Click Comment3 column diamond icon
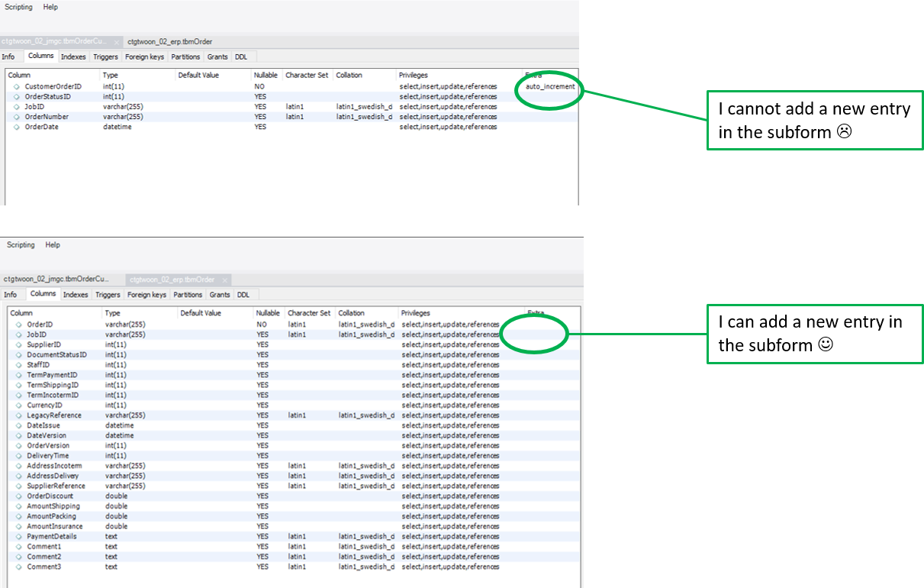Image resolution: width=924 pixels, height=588 pixels. [19, 567]
